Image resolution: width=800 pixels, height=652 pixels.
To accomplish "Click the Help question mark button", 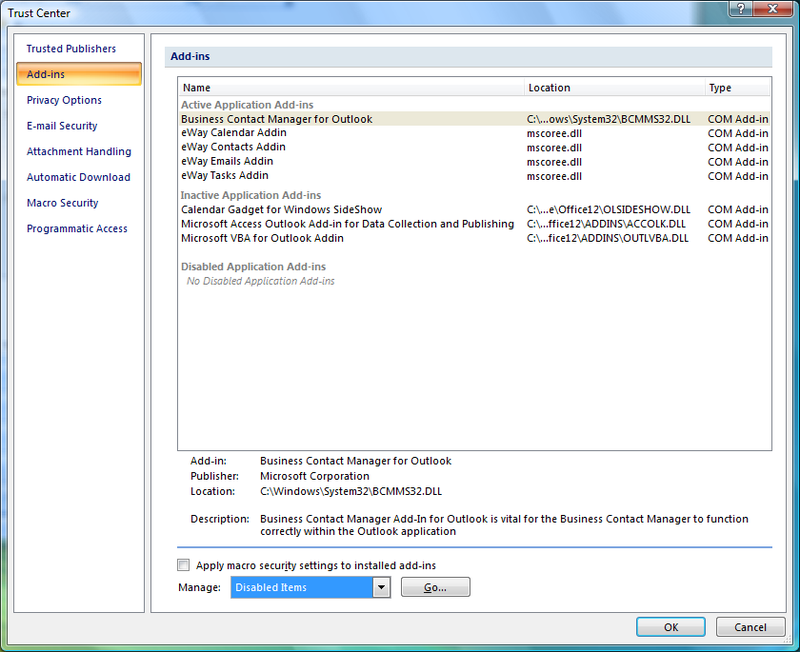I will click(740, 9).
